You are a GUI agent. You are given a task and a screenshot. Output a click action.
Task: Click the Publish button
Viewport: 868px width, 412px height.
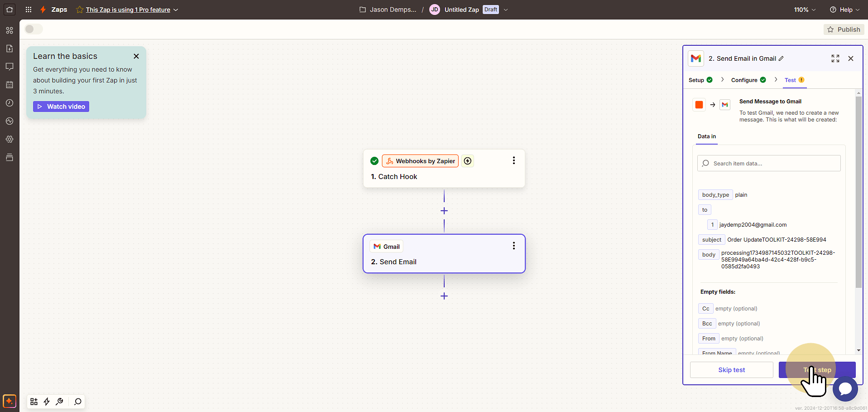click(x=844, y=29)
